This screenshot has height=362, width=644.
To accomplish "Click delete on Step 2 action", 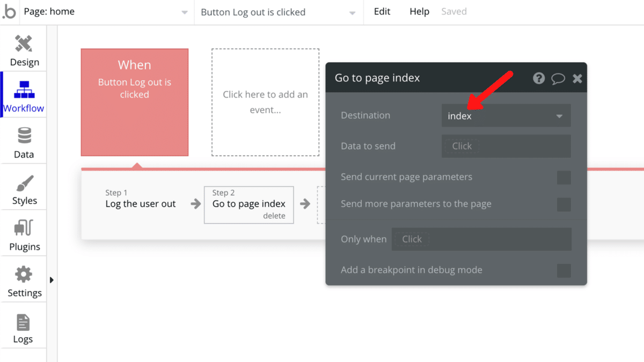I will pos(274,216).
